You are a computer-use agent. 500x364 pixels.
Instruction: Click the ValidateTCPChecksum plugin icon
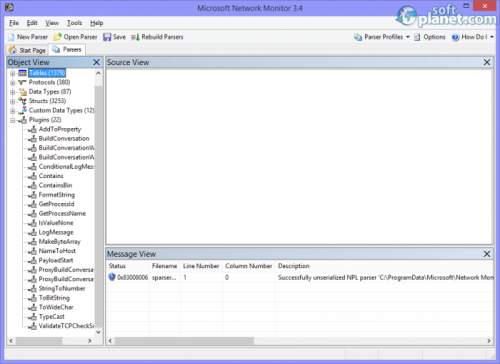pos(32,326)
